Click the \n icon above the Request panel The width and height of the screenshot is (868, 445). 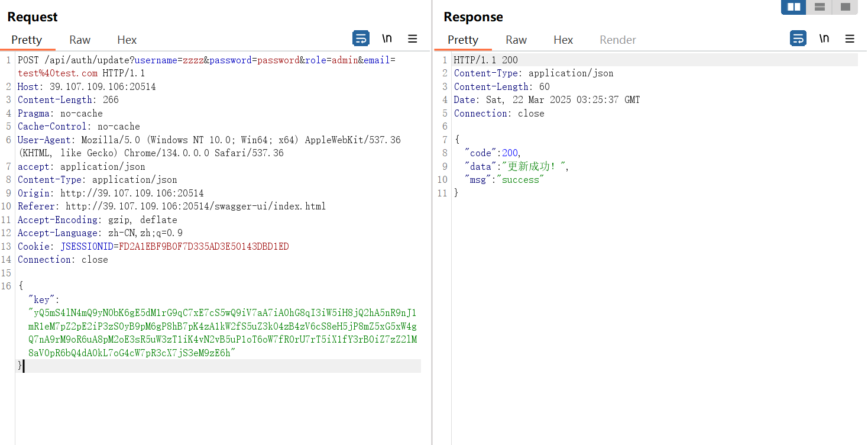pos(387,38)
